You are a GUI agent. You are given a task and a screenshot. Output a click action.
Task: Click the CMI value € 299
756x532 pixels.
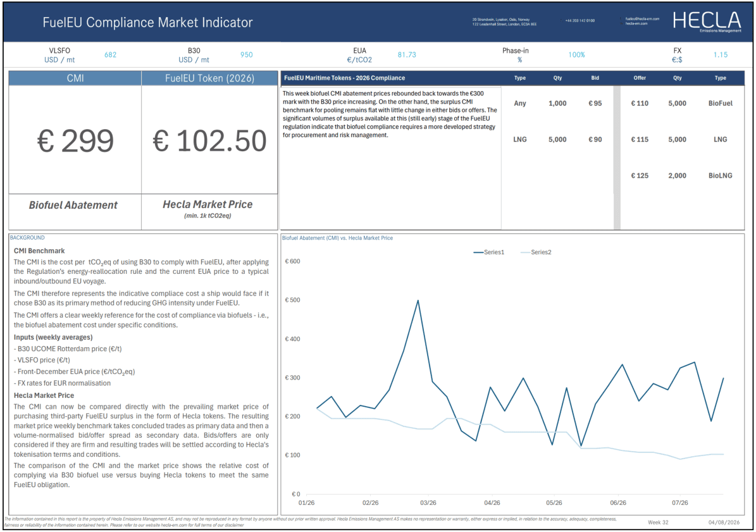[x=75, y=140]
